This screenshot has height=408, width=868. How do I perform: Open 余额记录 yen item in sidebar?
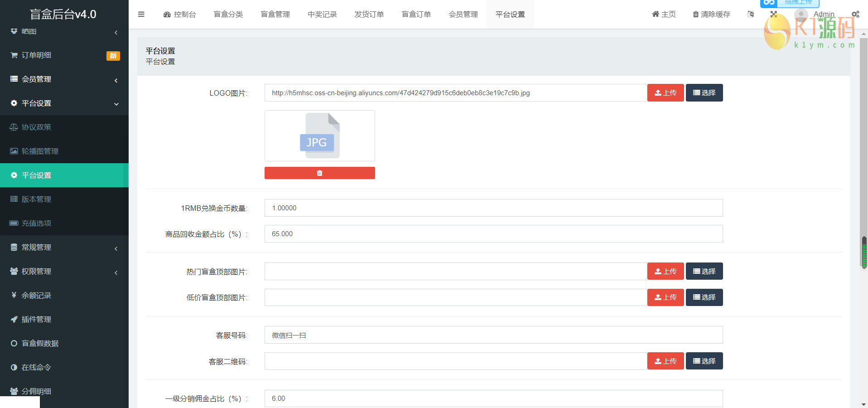(x=36, y=295)
